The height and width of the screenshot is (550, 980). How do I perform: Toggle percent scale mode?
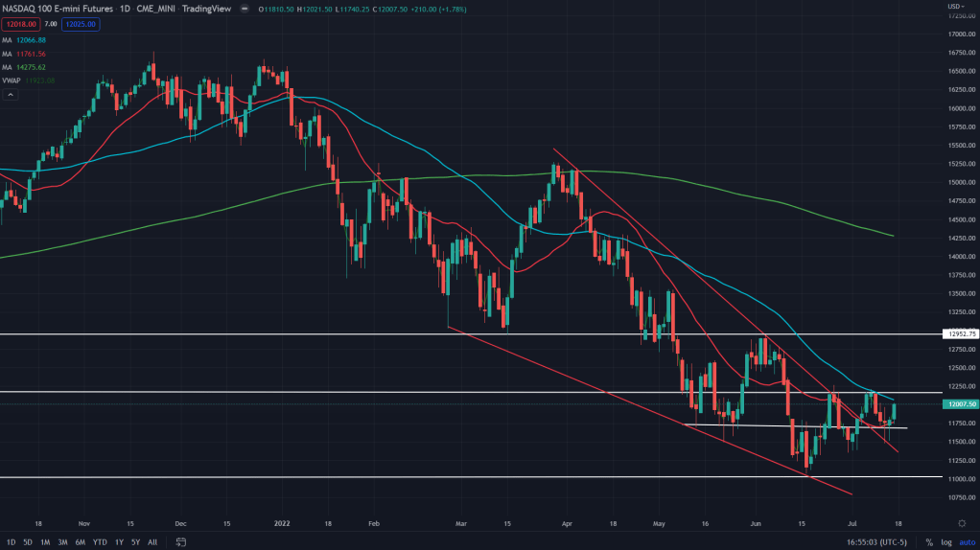coord(929,542)
